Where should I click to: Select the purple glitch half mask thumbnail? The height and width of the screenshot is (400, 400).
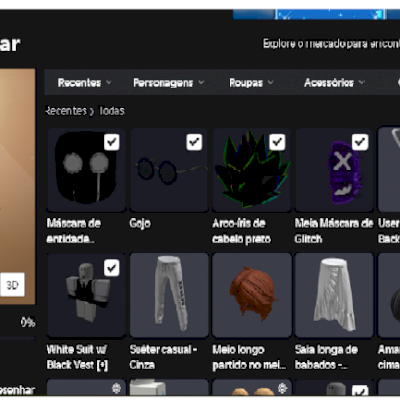[x=334, y=170]
